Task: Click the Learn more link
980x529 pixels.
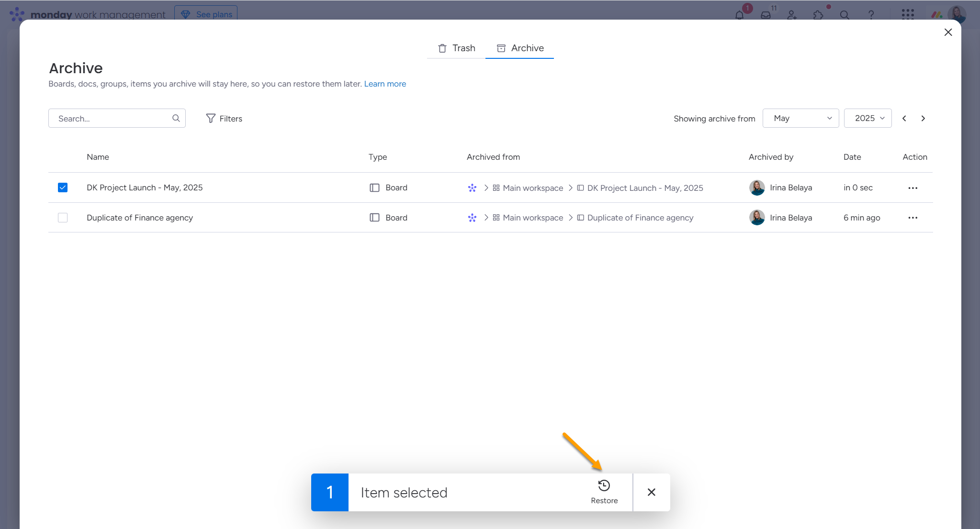Action: coord(385,84)
